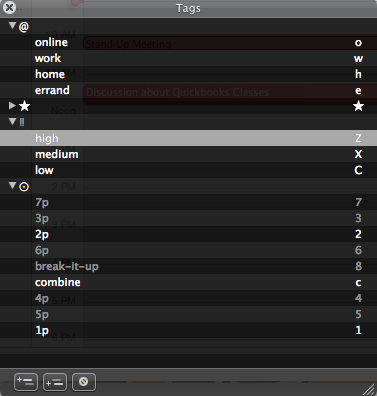The width and height of the screenshot is (377, 396).
Task: Click the add tag button in bottom toolbar
Action: tap(26, 382)
